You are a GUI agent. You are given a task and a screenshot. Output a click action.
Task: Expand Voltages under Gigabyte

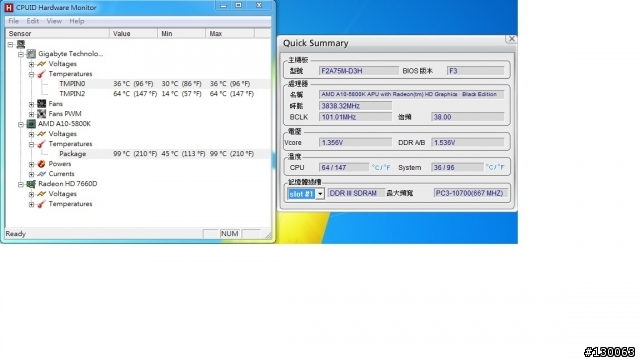coord(31,64)
